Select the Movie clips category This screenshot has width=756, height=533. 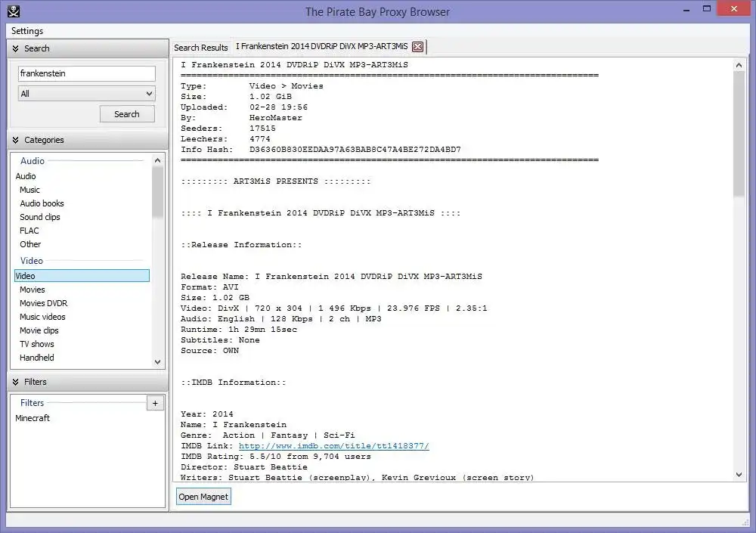(x=39, y=330)
